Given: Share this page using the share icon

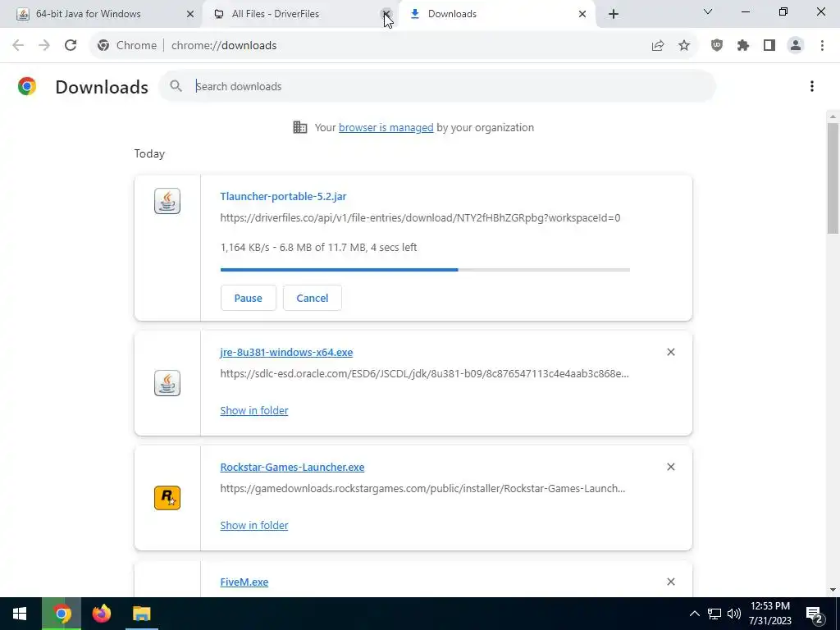Looking at the screenshot, I should tap(658, 46).
